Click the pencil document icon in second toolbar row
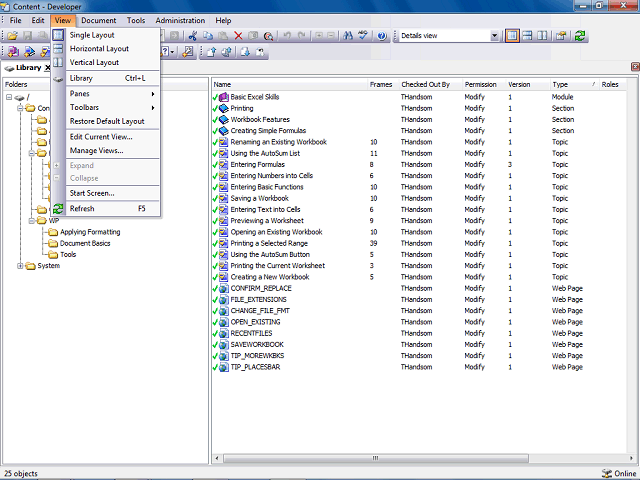Image resolution: width=640 pixels, height=480 pixels. click(188, 52)
